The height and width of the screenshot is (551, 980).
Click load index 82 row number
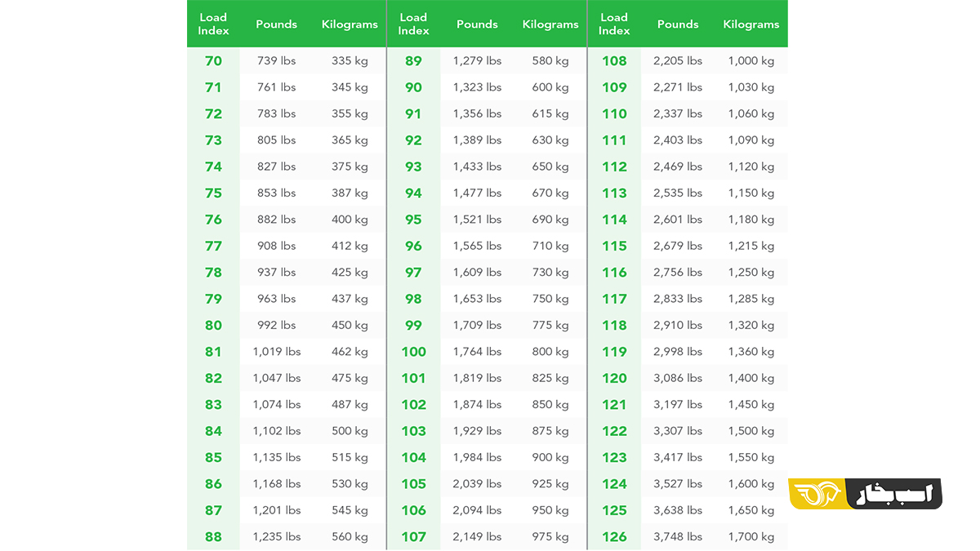[213, 378]
